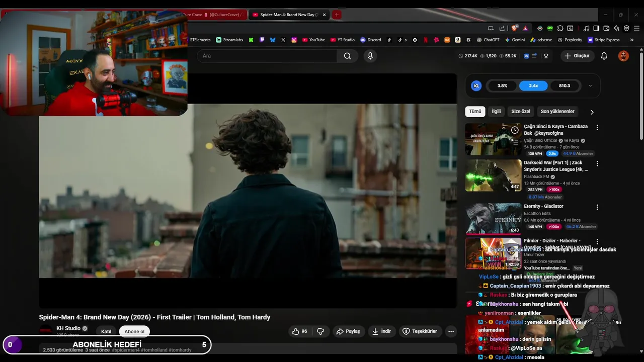
Task: Open options menu for Eternity - Gladiator video
Action: click(x=597, y=207)
